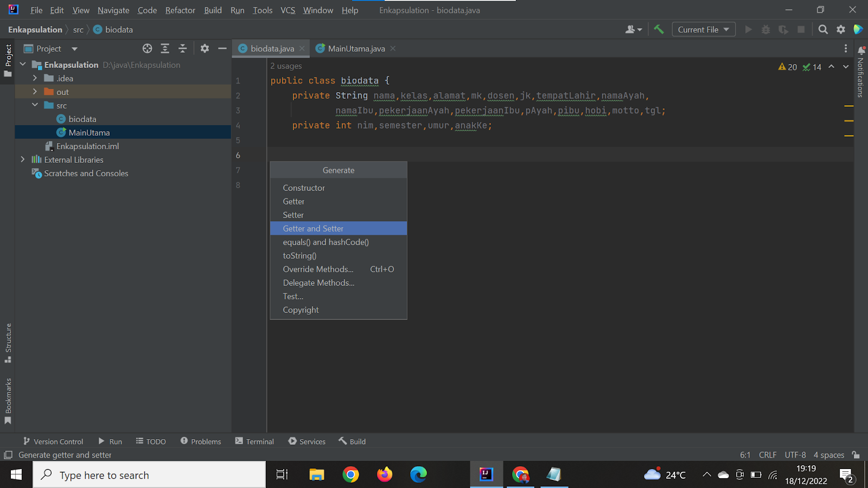Image resolution: width=868 pixels, height=488 pixels.
Task: Click the Run play icon in toolbar
Action: [749, 29]
